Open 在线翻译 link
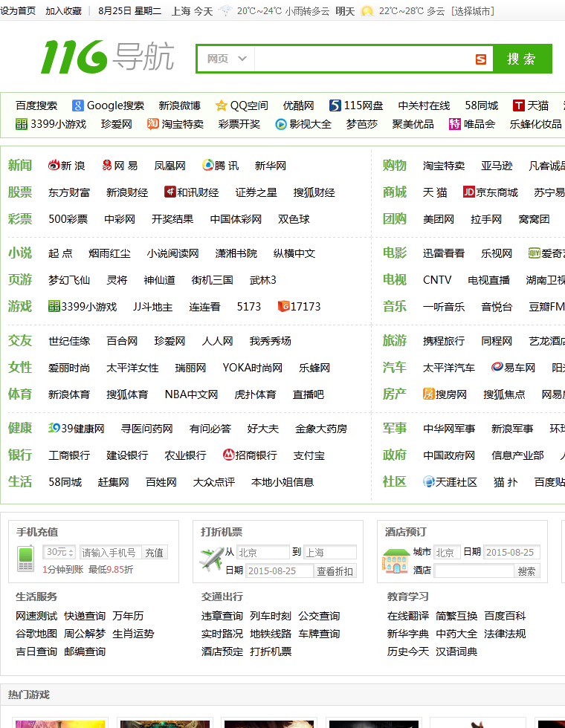This screenshot has width=565, height=728. coord(408,616)
